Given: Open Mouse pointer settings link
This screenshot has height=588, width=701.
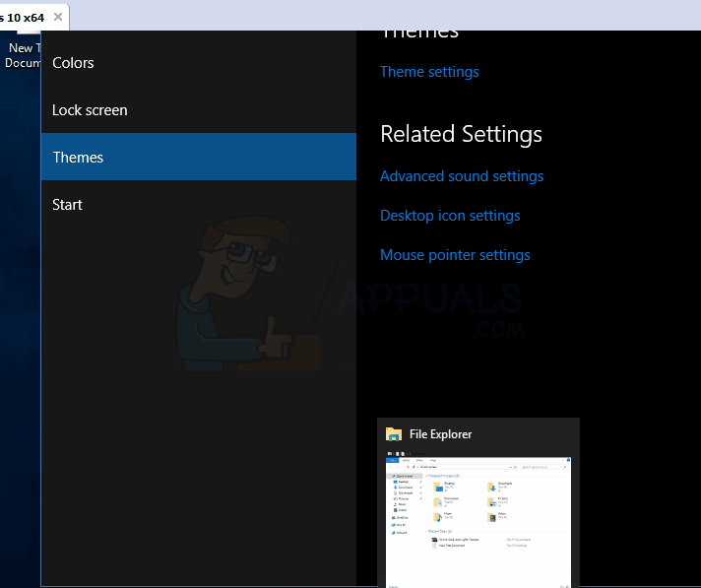Looking at the screenshot, I should coord(455,255).
